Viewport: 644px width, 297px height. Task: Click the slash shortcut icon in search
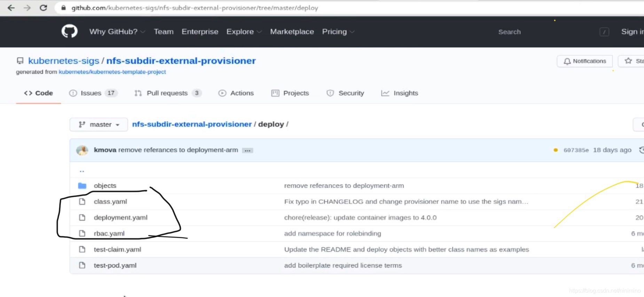[604, 32]
